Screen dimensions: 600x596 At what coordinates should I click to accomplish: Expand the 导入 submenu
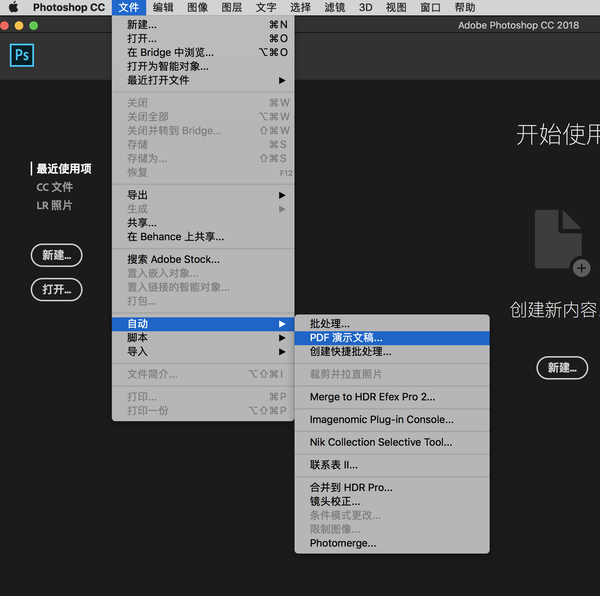tap(203, 352)
